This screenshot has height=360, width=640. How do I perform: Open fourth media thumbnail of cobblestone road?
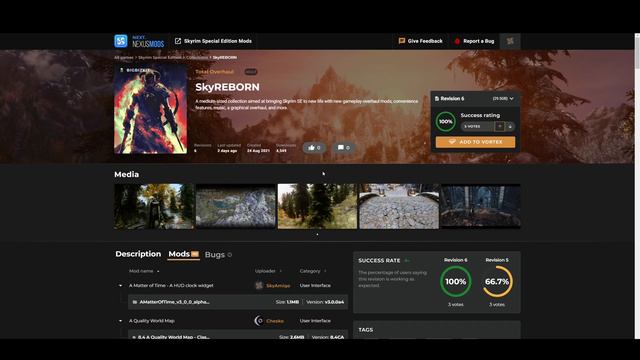click(x=399, y=206)
